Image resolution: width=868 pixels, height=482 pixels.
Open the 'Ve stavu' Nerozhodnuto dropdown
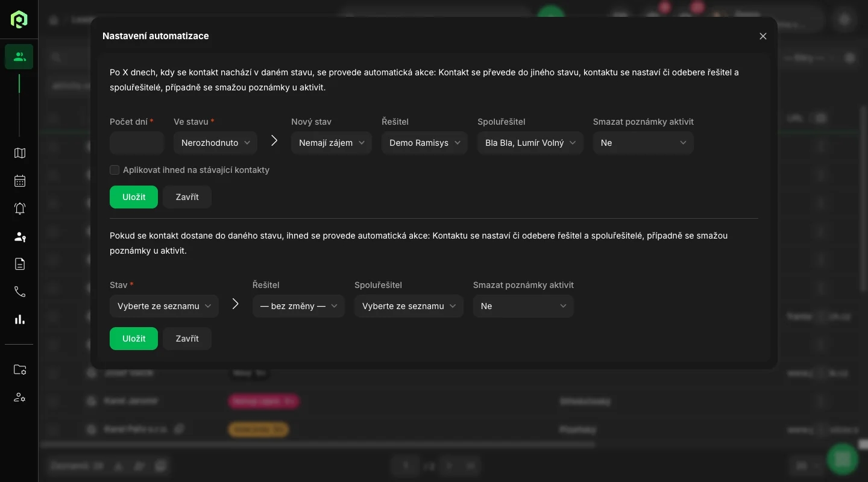215,143
